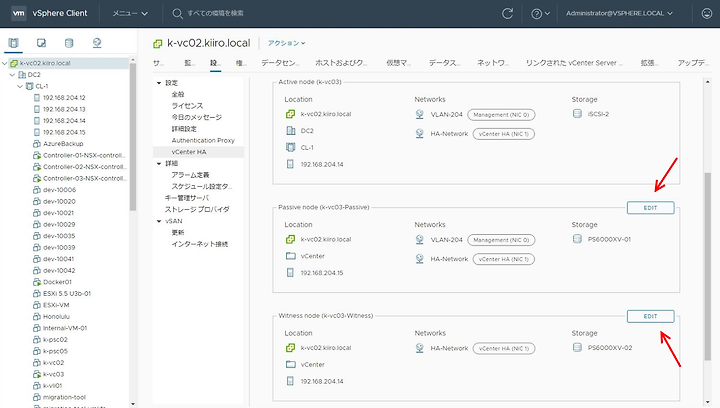The image size is (720, 408).
Task: Click PS6000XV-01 datastore icon
Action: [x=577, y=239]
